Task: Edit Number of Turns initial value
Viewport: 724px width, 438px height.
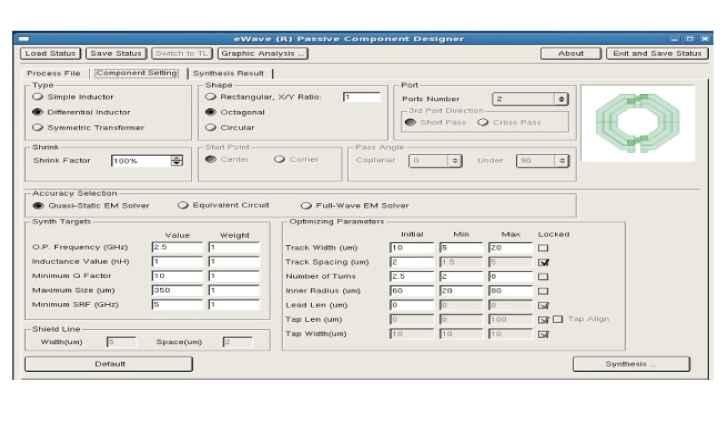Action: (x=412, y=276)
